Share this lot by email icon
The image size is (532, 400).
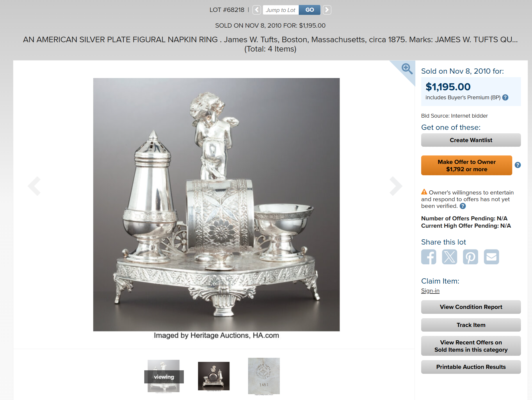coord(492,257)
